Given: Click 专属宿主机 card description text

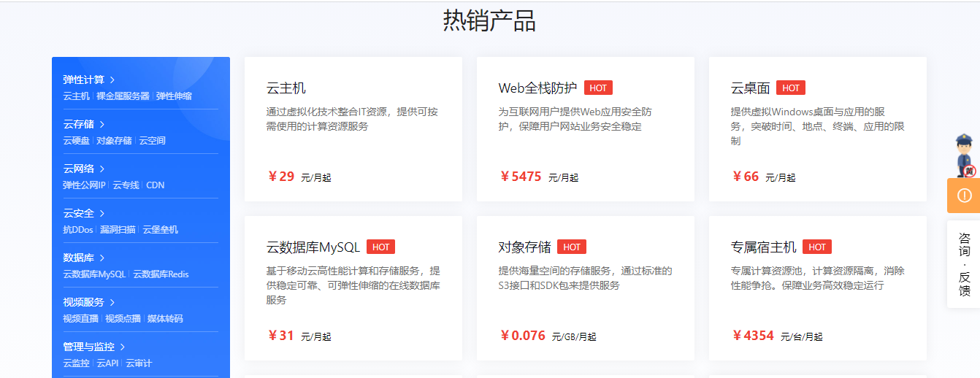Looking at the screenshot, I should click(818, 278).
